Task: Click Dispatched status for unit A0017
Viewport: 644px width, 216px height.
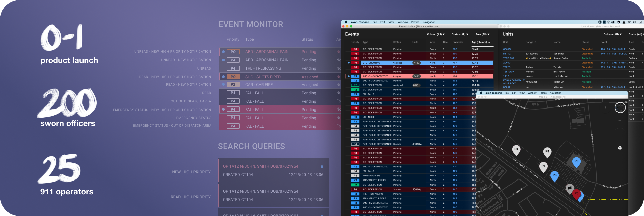Action: (x=587, y=63)
